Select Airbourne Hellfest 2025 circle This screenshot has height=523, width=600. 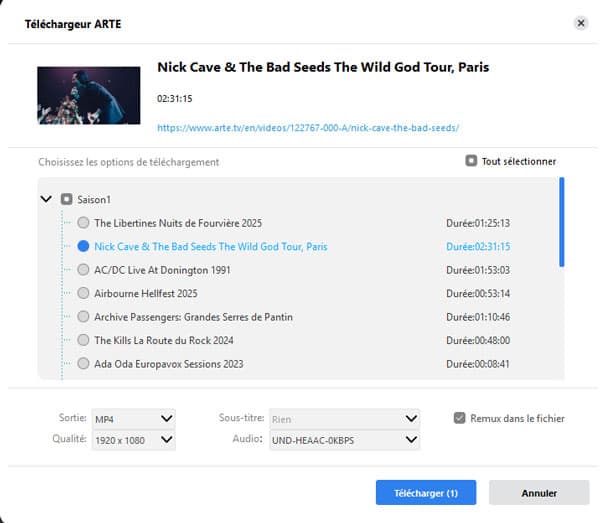coord(83,293)
